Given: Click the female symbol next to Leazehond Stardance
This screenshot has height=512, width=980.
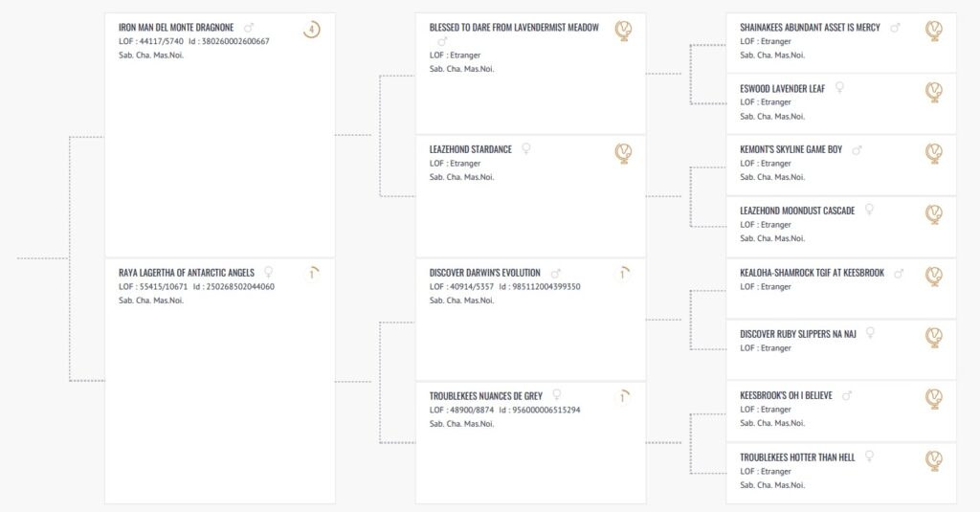Looking at the screenshot, I should (526, 148).
